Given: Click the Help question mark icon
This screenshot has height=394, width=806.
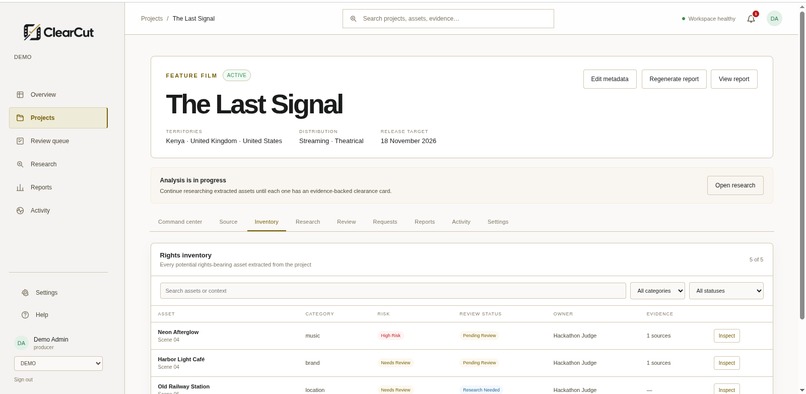Looking at the screenshot, I should point(25,315).
